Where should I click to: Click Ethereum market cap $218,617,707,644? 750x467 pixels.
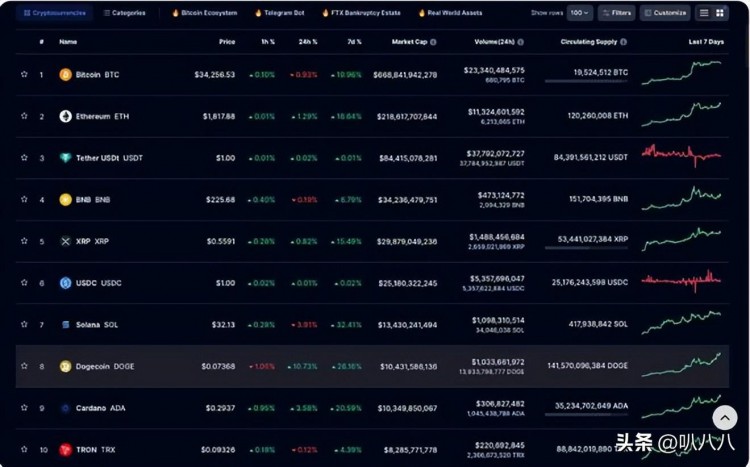click(407, 116)
